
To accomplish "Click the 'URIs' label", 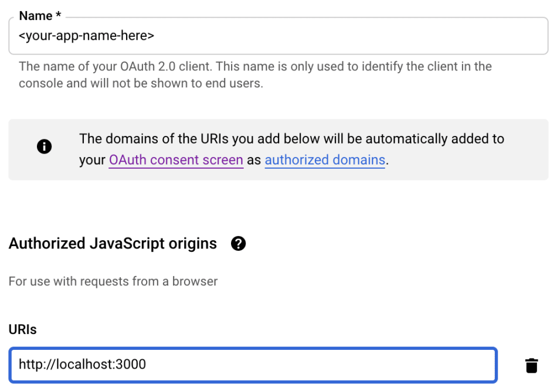I will coord(22,329).
